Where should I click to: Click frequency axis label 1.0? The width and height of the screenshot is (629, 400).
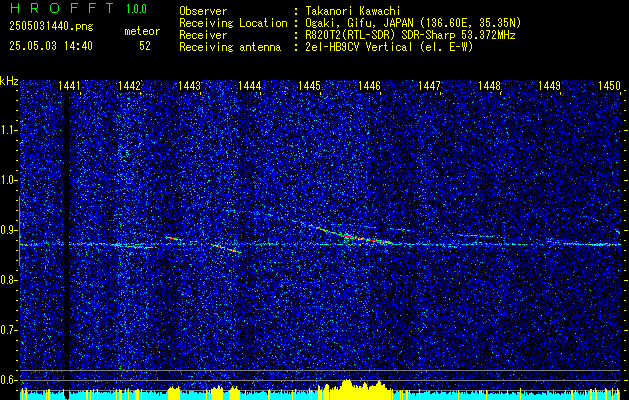click(8, 180)
